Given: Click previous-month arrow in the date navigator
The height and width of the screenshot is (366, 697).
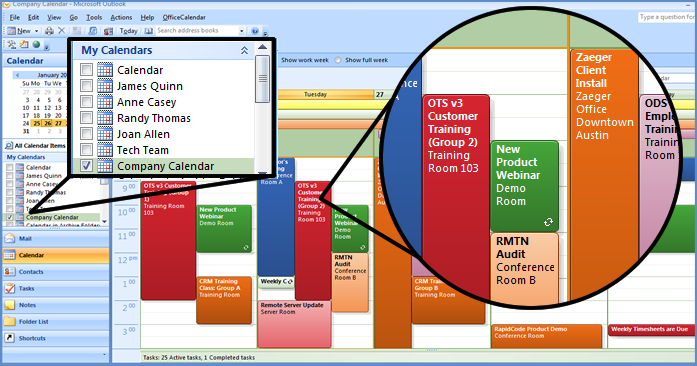Looking at the screenshot, I should click(17, 75).
